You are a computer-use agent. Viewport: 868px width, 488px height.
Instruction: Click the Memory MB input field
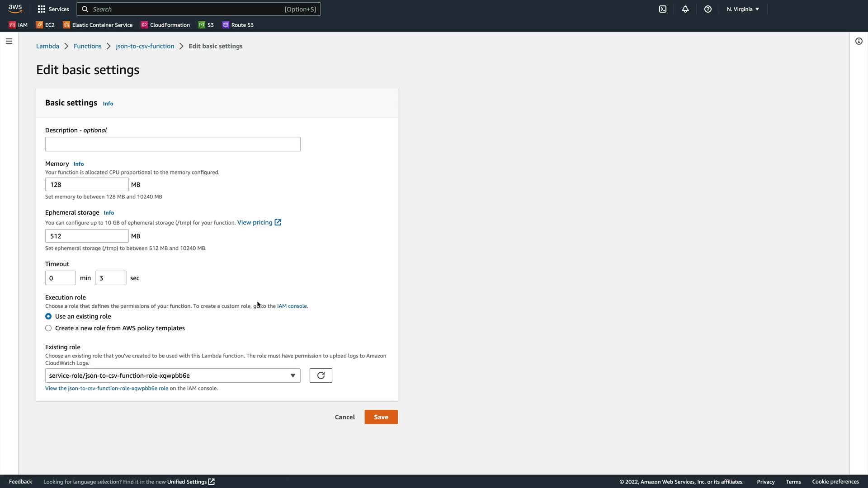click(87, 184)
